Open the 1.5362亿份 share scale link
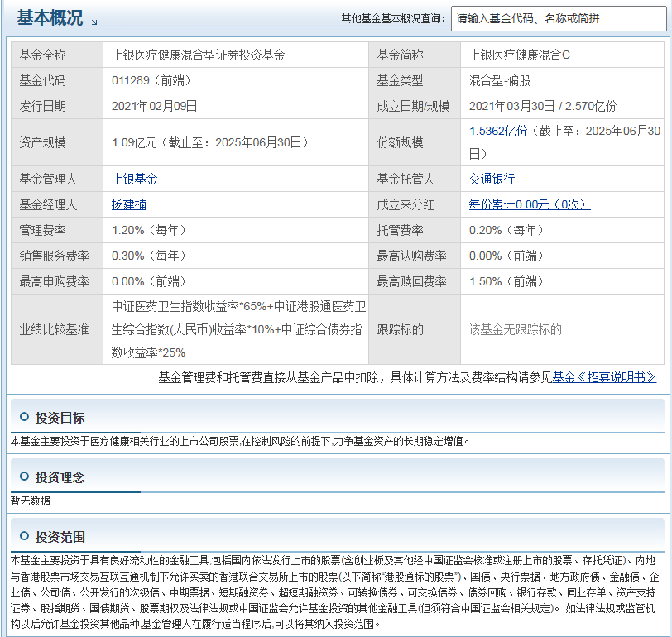Viewport: 672px width, 637px height. [498, 131]
